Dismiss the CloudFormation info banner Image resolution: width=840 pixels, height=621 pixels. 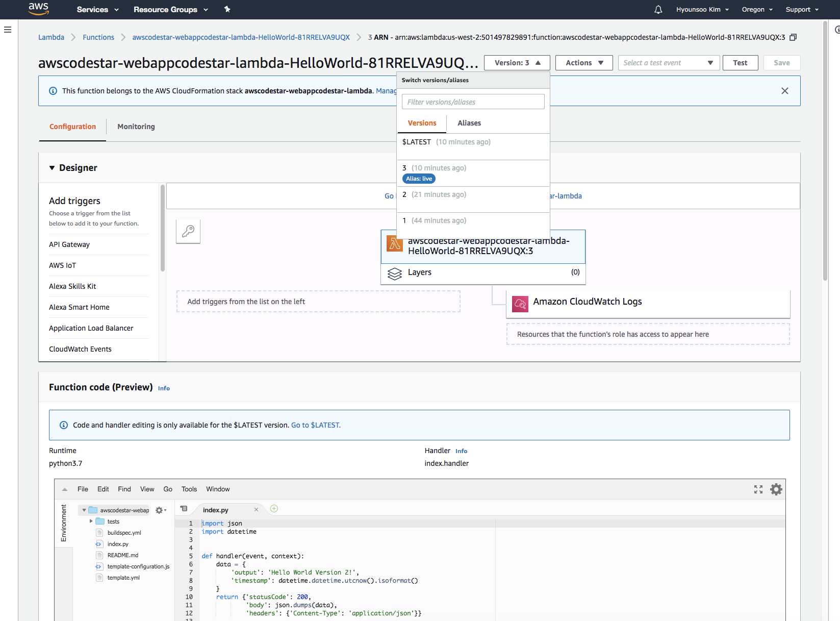(x=785, y=91)
